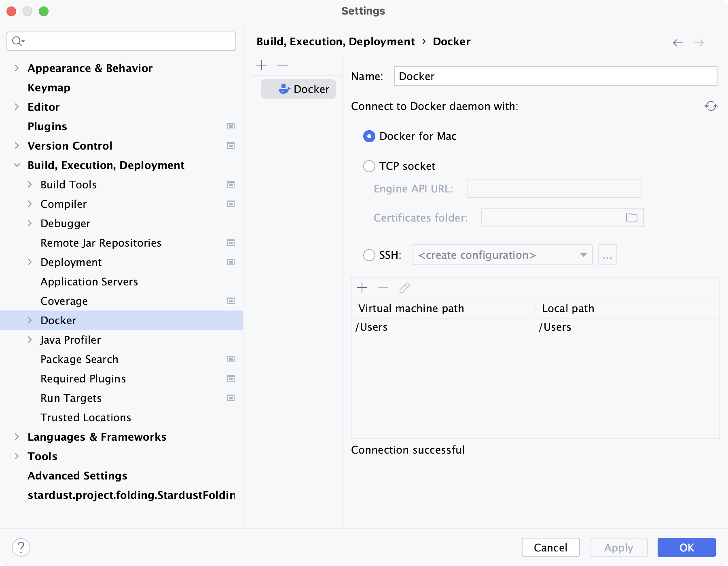Select the /Users virtual machine path cell
This screenshot has width=728, height=566.
pyautogui.click(x=443, y=327)
